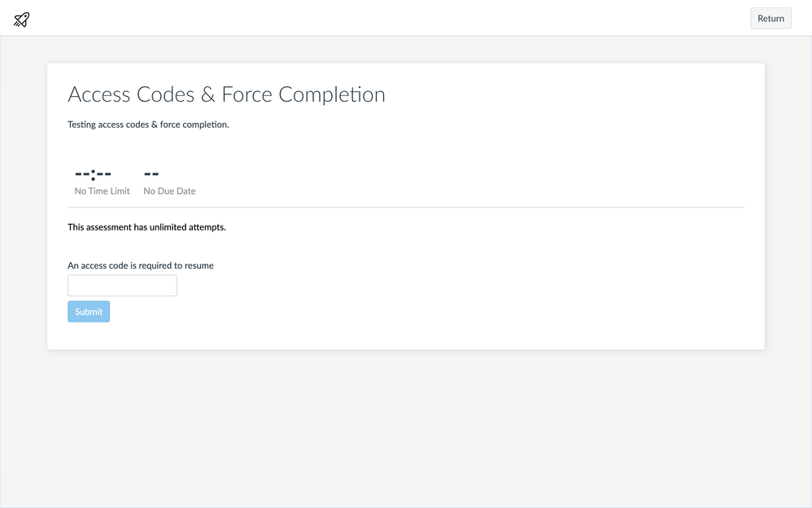812x508 pixels.
Task: Click the word "resume" in access prompt
Action: [199, 265]
